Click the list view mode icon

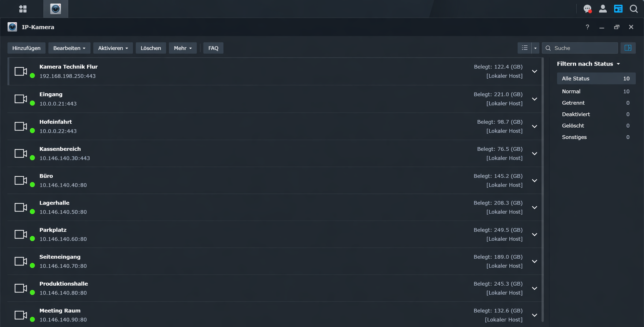(524, 48)
